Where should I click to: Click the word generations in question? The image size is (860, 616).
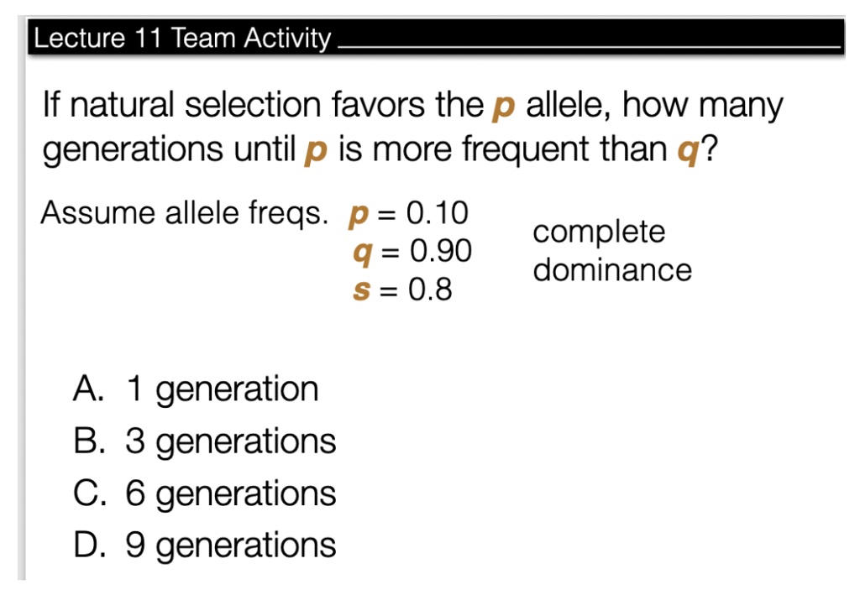[133, 150]
